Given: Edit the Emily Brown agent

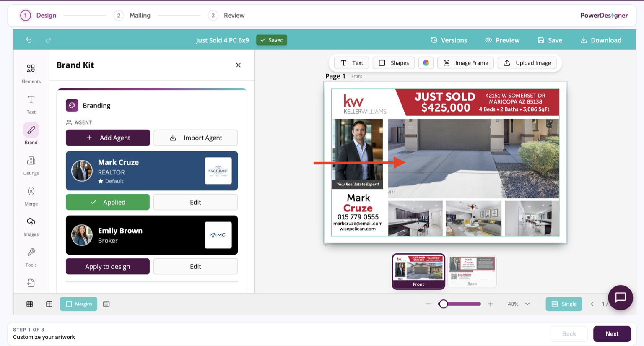Looking at the screenshot, I should (195, 266).
